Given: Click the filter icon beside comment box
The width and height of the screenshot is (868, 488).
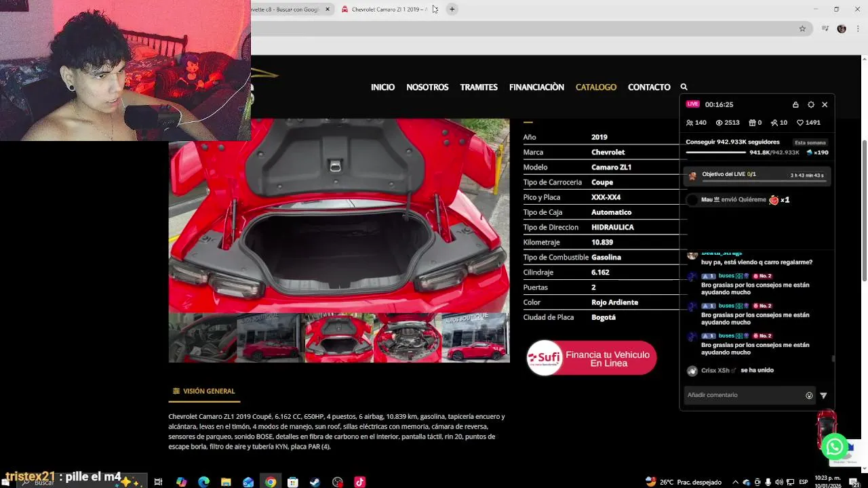Looking at the screenshot, I should (x=823, y=395).
